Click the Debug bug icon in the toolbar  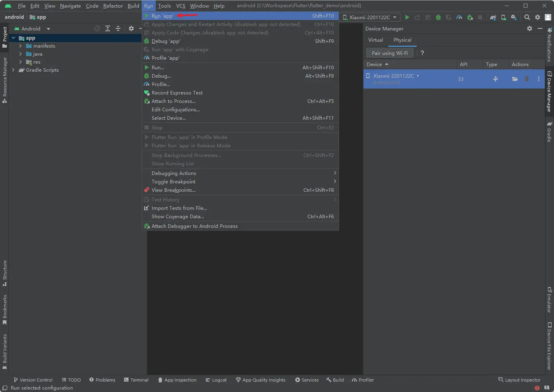(438, 17)
